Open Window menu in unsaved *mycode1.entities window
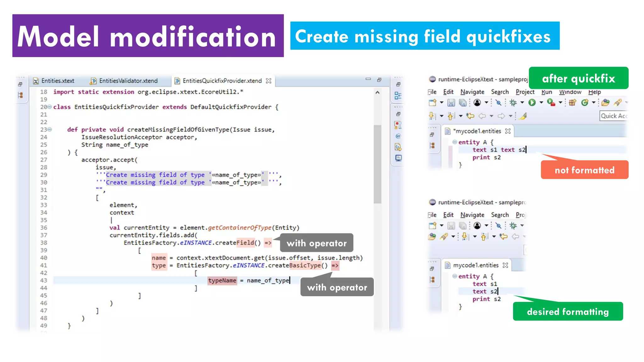 tap(570, 92)
